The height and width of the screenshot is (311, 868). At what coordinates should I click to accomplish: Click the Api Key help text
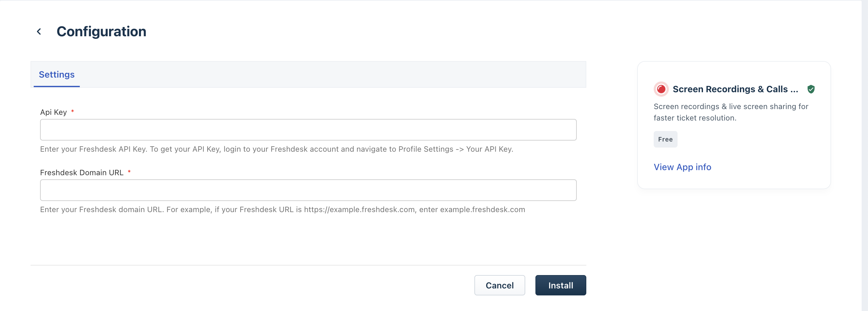276,149
